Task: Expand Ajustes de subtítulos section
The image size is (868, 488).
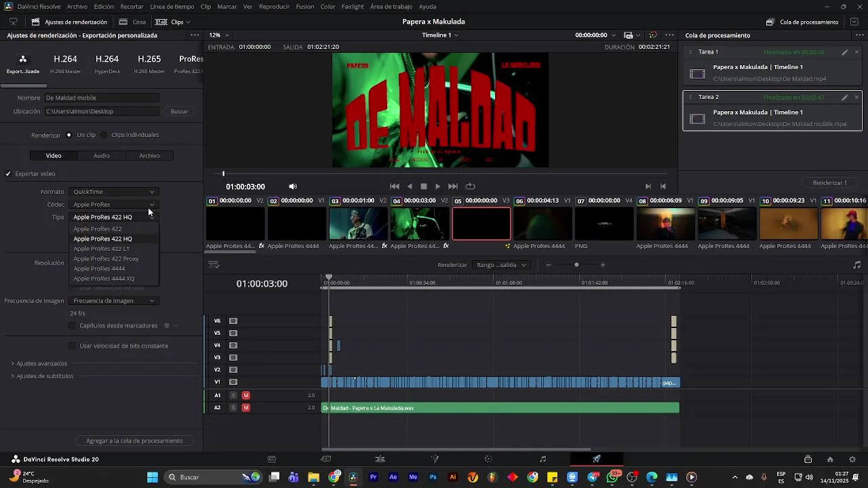Action: point(41,375)
